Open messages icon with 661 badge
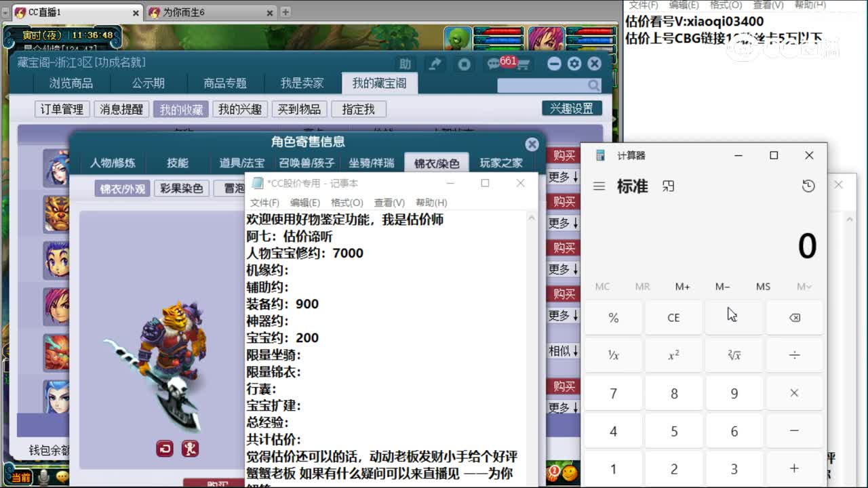Screen dimensions: 868x488 (x=494, y=64)
